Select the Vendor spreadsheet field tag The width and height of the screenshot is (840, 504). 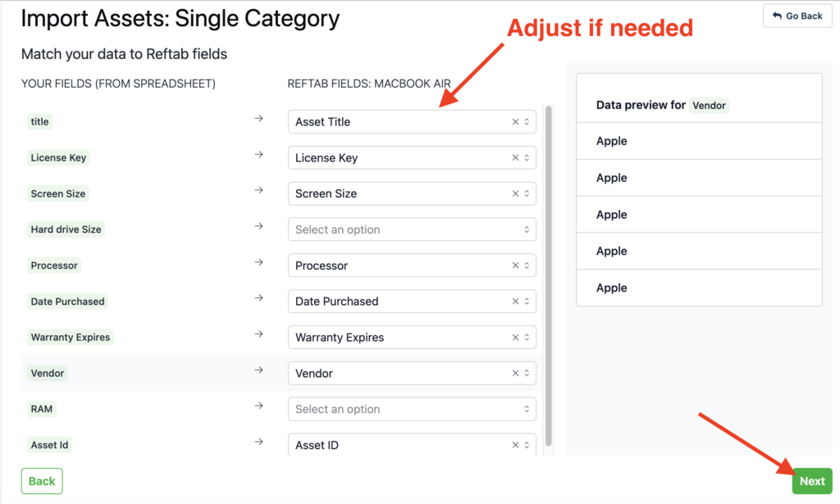pos(47,373)
